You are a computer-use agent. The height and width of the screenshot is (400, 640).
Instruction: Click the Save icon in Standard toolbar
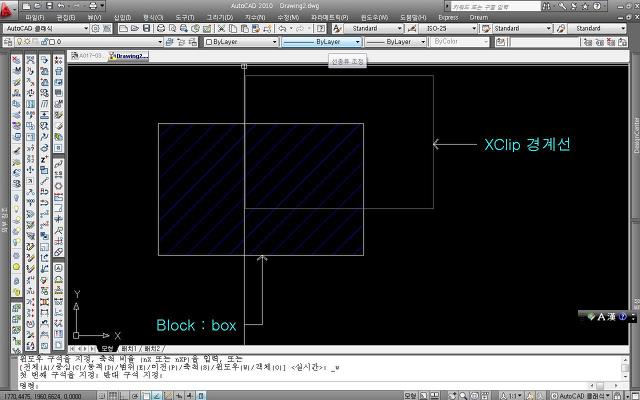(x=146, y=28)
